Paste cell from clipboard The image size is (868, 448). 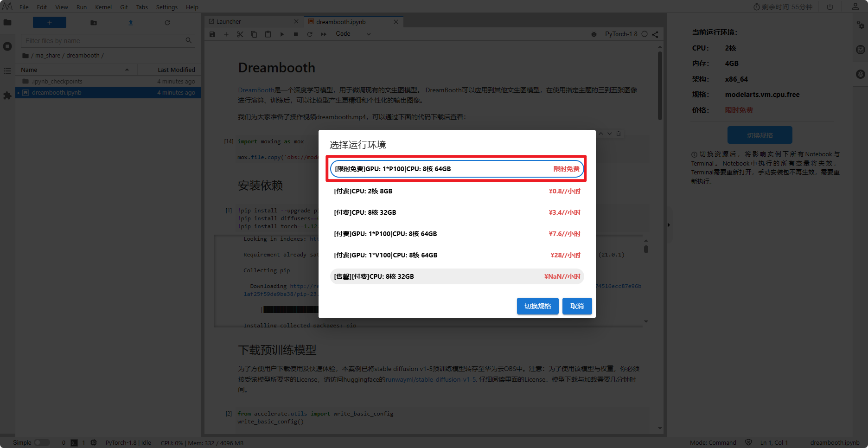click(x=268, y=34)
